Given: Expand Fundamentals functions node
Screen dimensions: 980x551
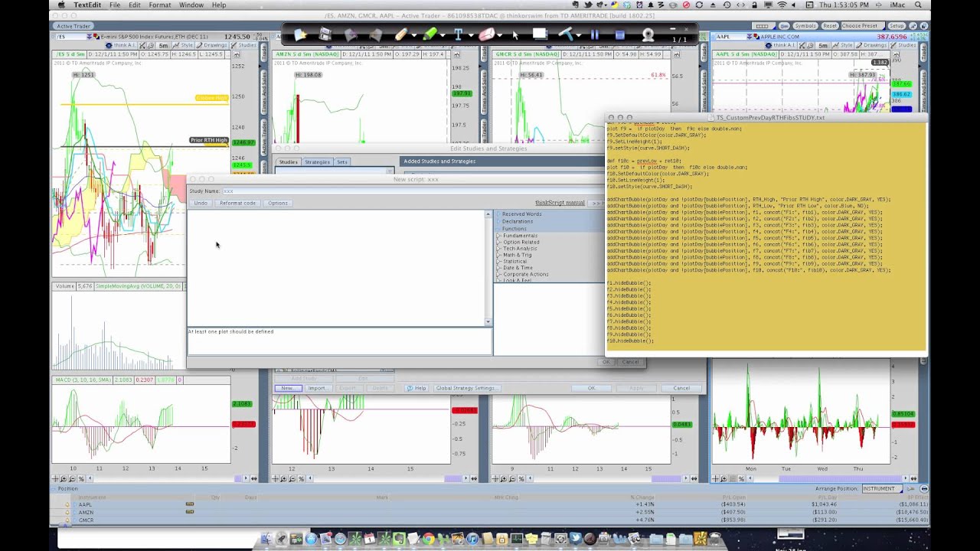Looking at the screenshot, I should click(499, 236).
